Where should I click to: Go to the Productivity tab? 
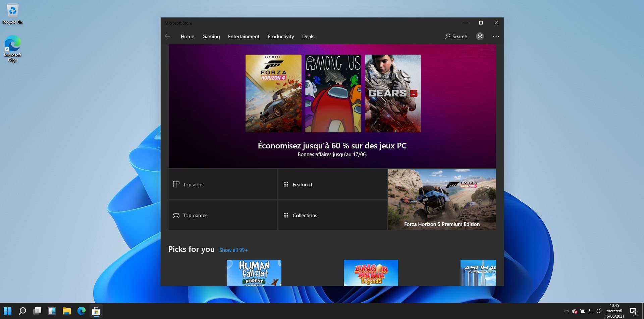(280, 36)
